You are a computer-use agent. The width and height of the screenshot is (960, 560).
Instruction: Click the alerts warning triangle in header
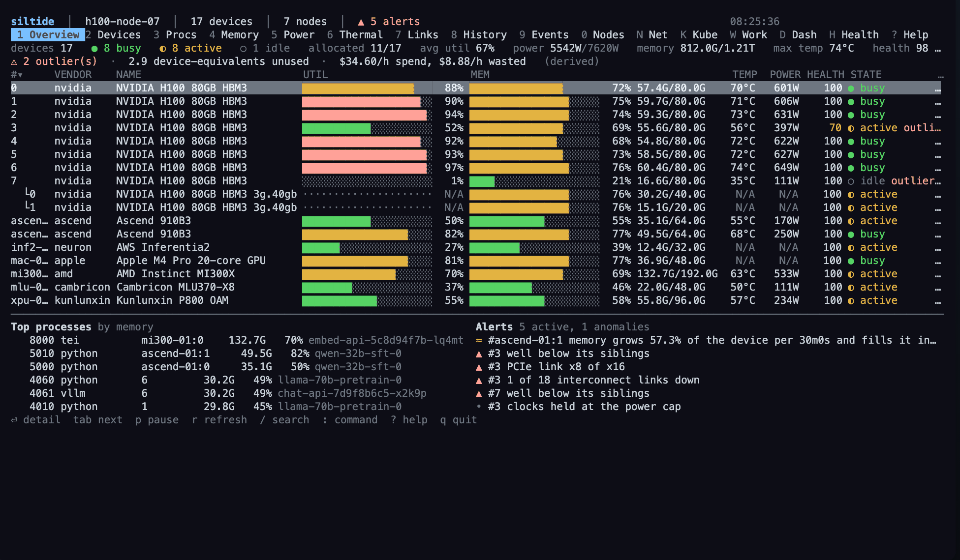[x=361, y=22]
